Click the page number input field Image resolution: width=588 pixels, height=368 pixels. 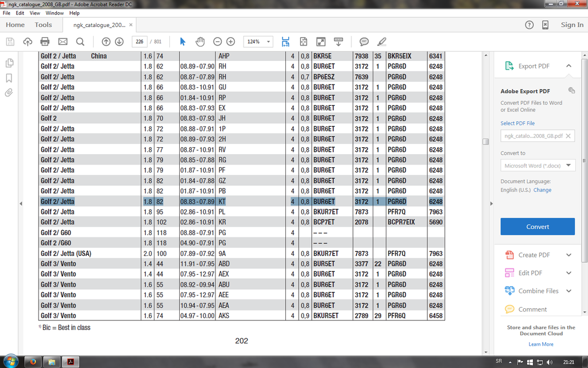[x=140, y=41]
